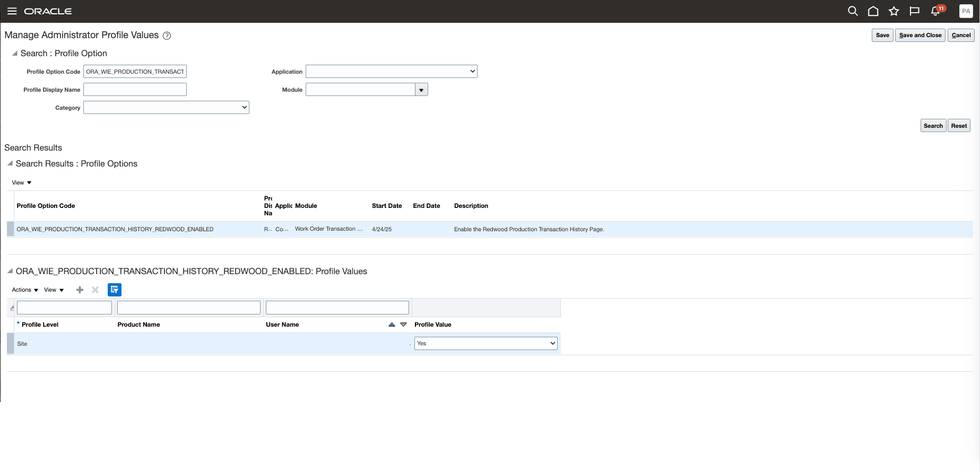Click the Profile Option Code column header
Screen dimensions: 980x472
pos(46,206)
